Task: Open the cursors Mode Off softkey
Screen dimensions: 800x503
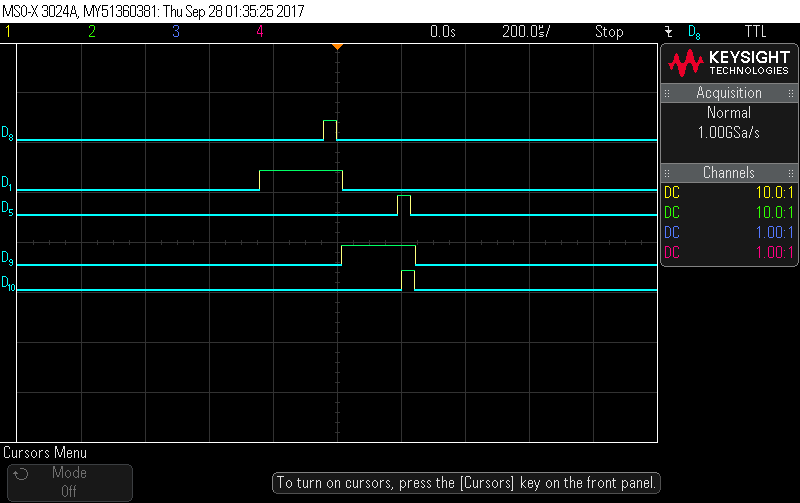Action: pyautogui.click(x=70, y=482)
